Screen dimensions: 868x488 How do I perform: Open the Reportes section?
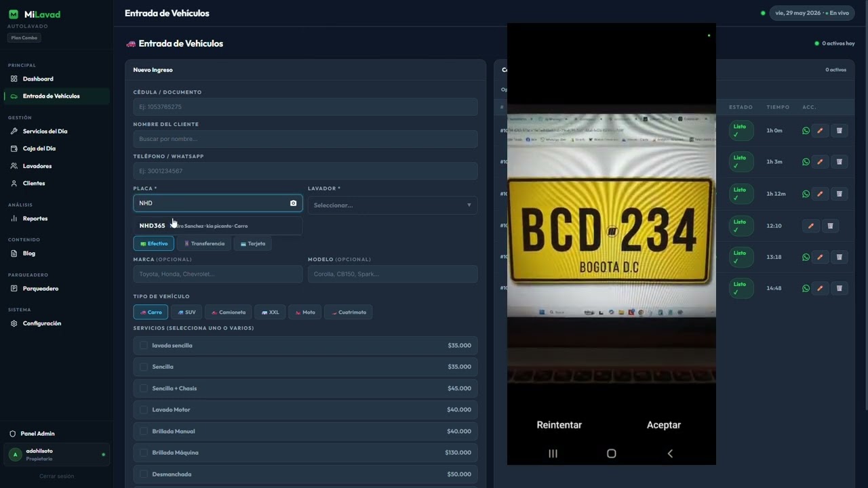point(57,218)
